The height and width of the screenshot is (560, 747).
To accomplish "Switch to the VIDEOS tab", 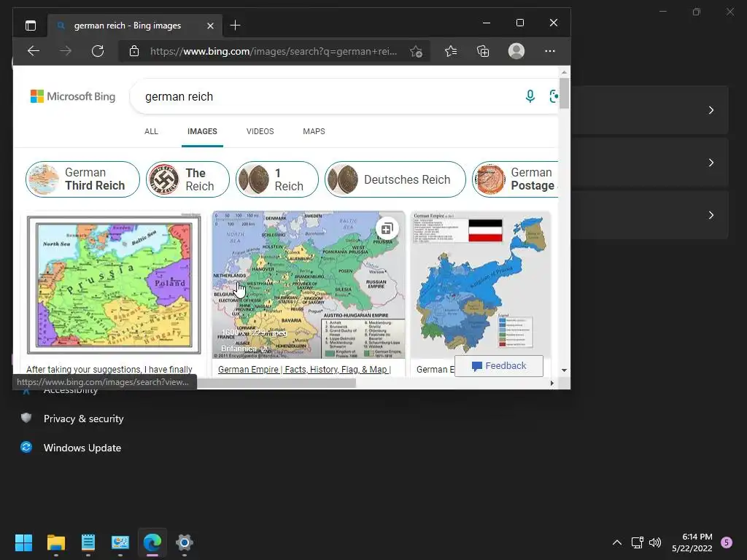I will click(x=260, y=131).
